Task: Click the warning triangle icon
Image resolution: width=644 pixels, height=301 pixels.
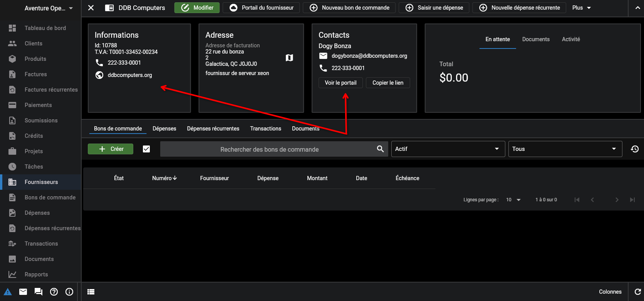Action: coord(8,292)
